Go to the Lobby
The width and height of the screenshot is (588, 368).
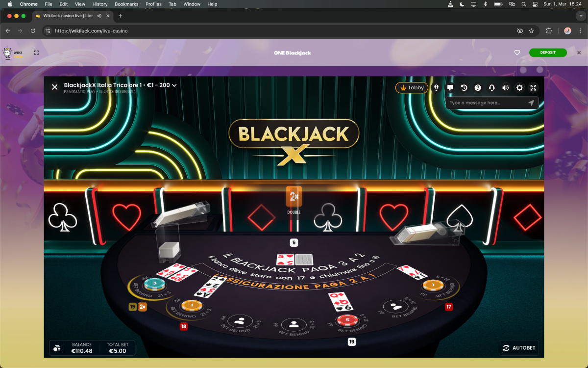412,88
